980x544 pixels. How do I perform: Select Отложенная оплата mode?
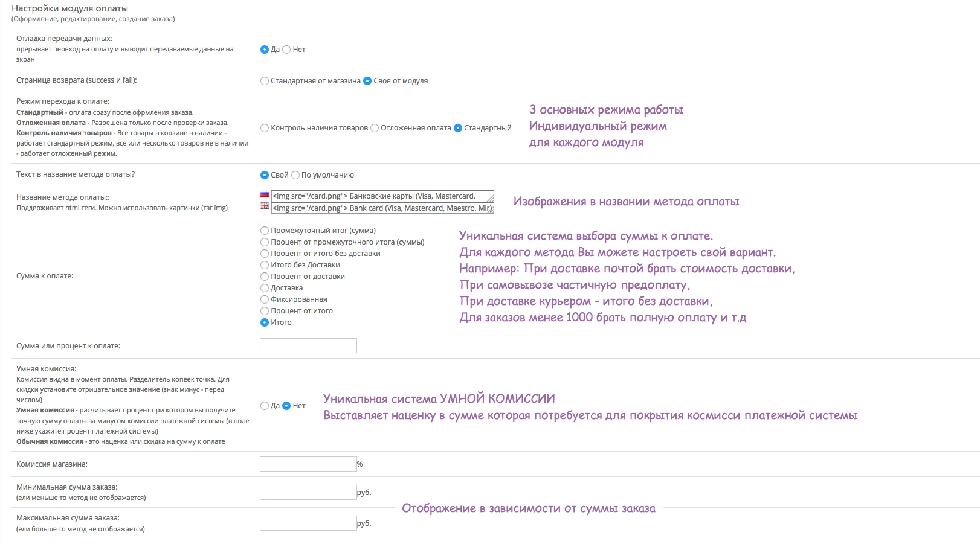click(x=375, y=128)
